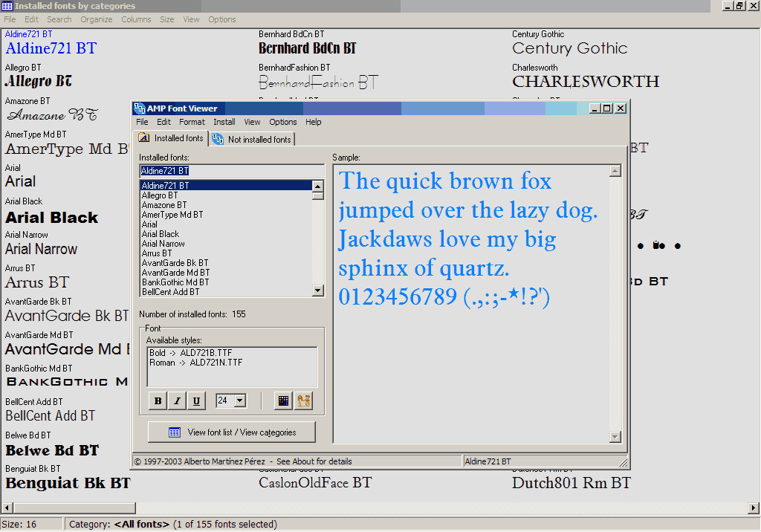
Task: Toggle Bold style button
Action: tap(158, 401)
